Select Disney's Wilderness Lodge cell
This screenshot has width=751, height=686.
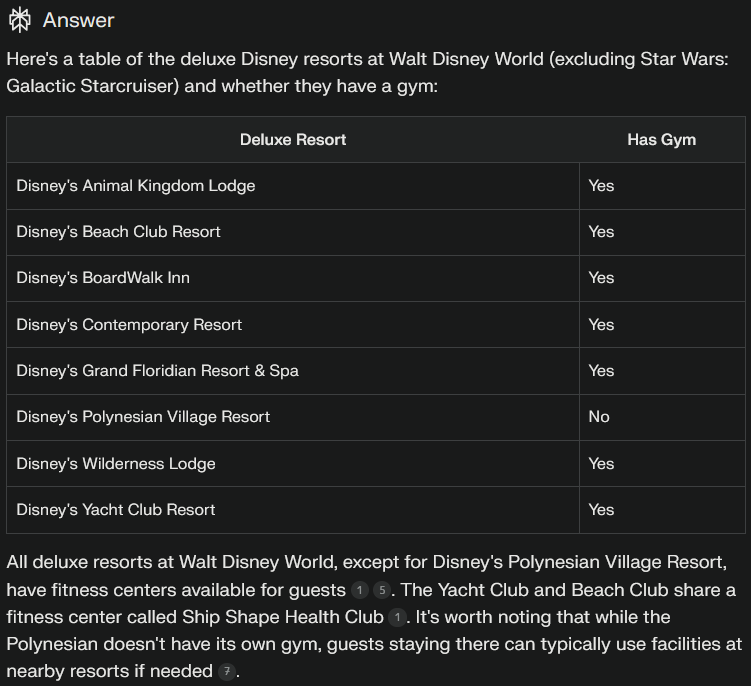coord(115,464)
